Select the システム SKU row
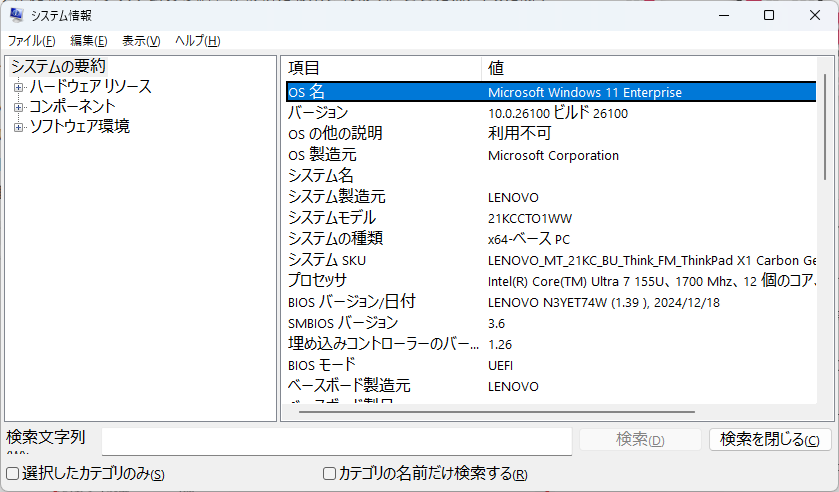The width and height of the screenshot is (839, 492). (551, 260)
